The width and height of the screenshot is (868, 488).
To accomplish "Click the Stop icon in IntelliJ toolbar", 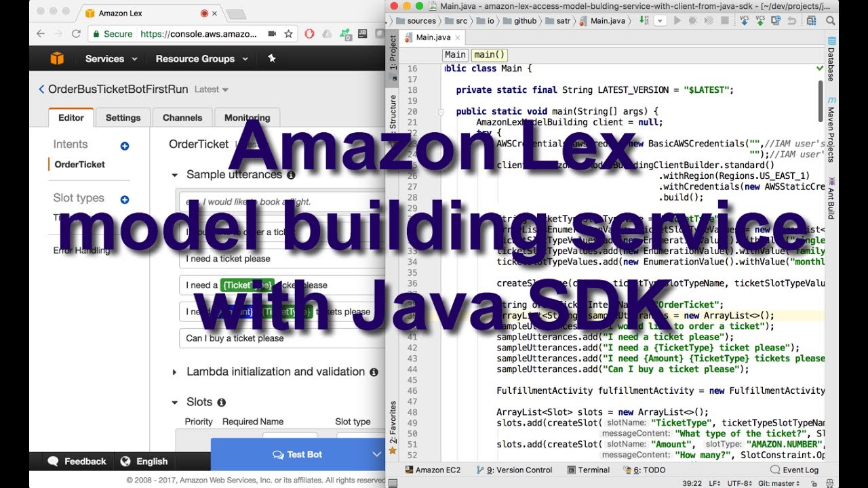I will pyautogui.click(x=724, y=21).
